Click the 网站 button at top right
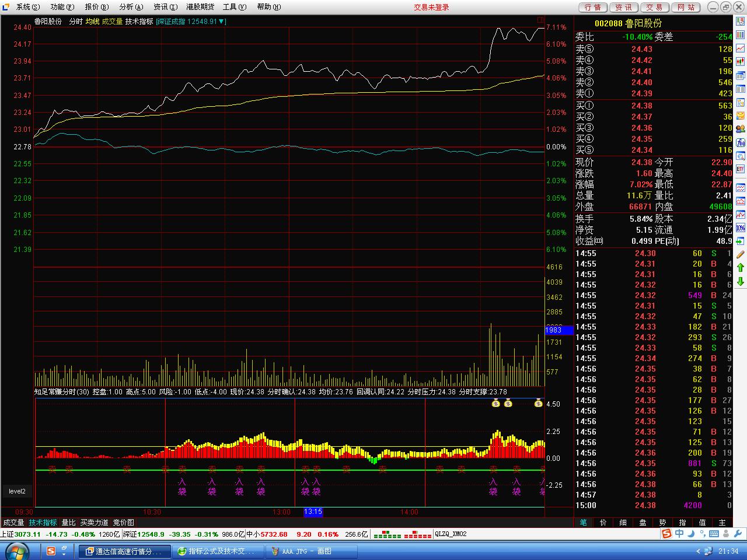Viewport: 747px width, 560px height. 686,7
